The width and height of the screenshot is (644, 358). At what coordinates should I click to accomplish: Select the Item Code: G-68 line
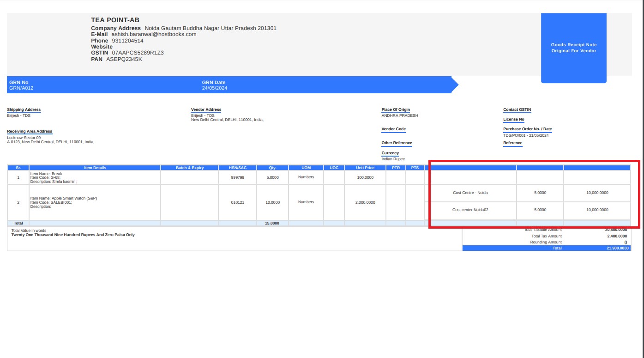pos(45,177)
